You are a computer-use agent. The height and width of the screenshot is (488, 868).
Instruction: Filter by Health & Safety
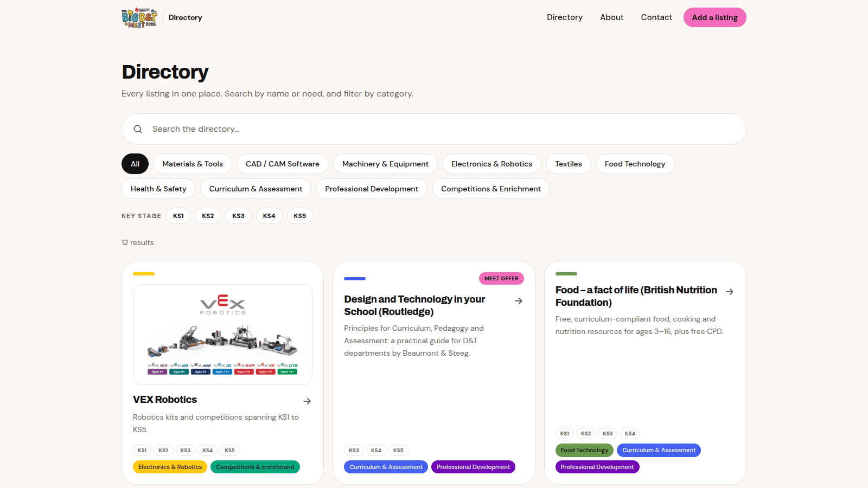pyautogui.click(x=158, y=189)
